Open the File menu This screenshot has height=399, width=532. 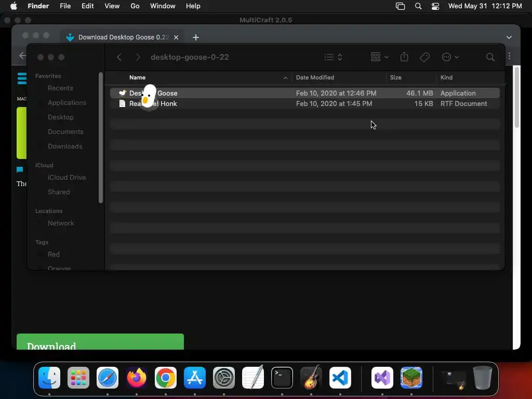65,6
